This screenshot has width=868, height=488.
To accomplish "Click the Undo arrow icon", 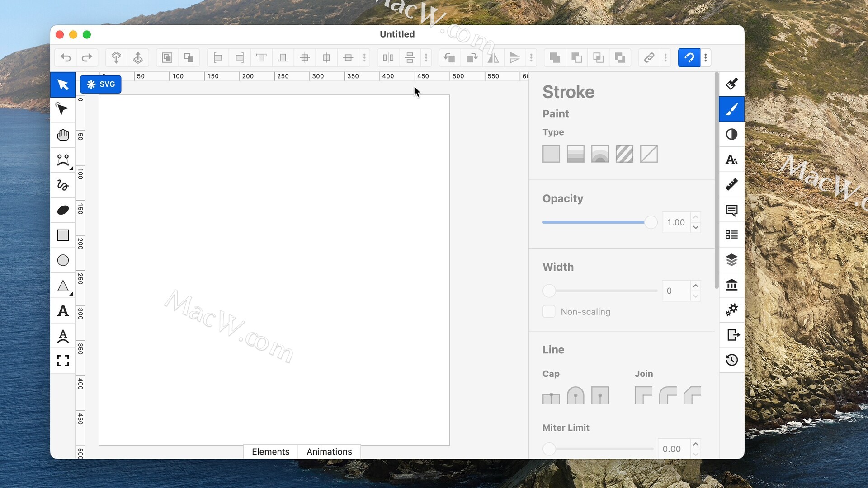I will [66, 57].
